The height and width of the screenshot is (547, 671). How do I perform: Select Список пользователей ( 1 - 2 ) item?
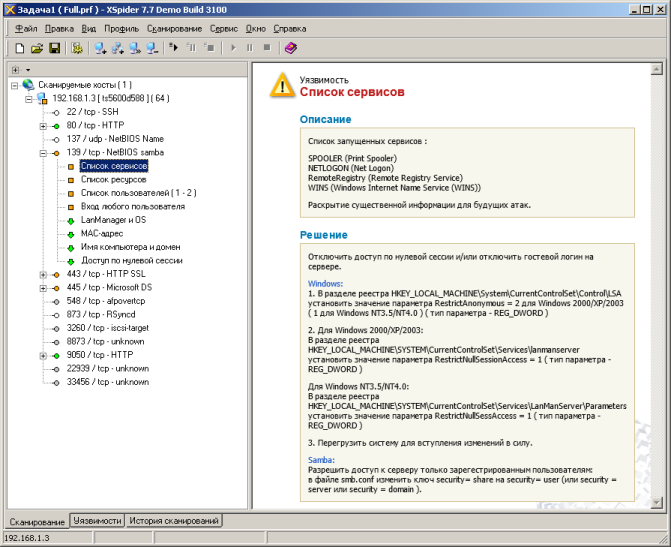pos(139,193)
